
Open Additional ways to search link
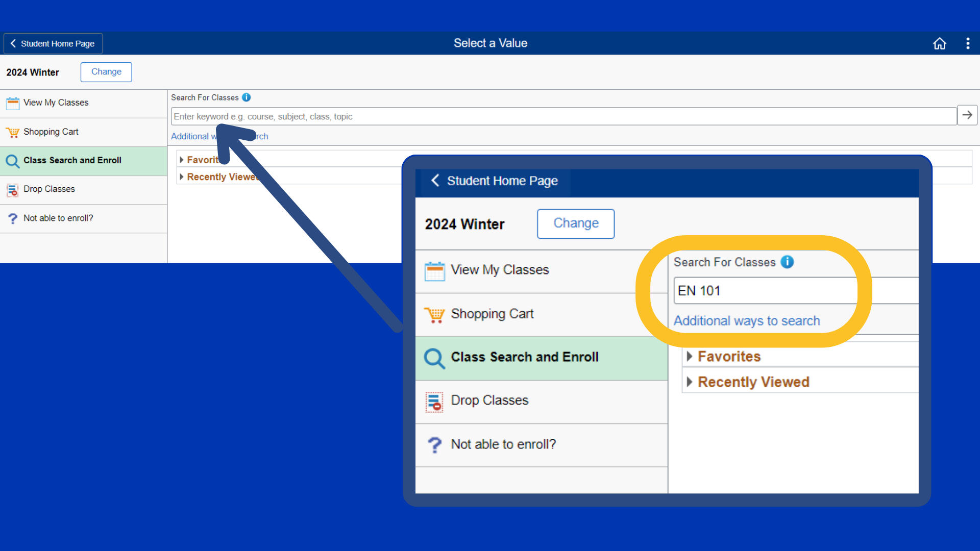coord(189,136)
